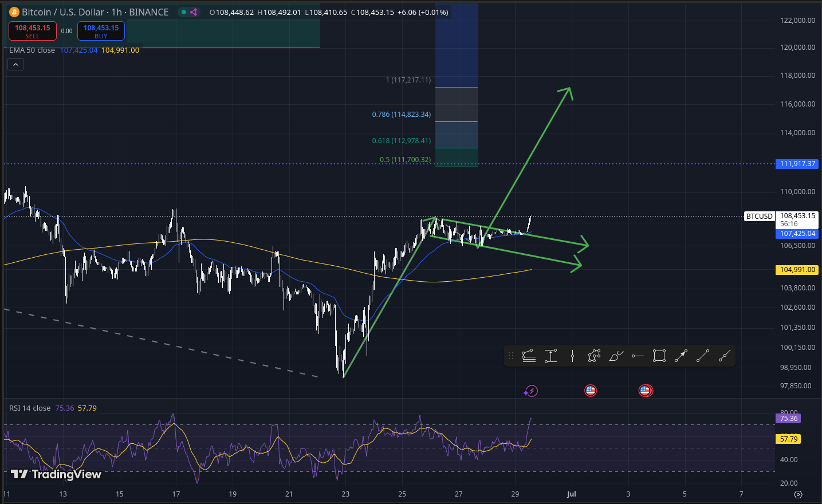Select the polyline path drawing tool
Screen dimensions: 822x504
tap(594, 356)
